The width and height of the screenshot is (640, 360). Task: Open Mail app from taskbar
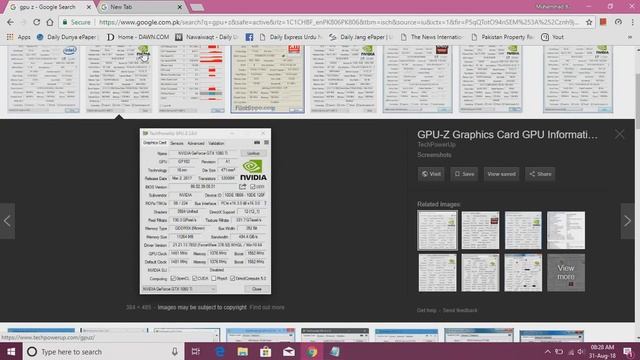(289, 351)
